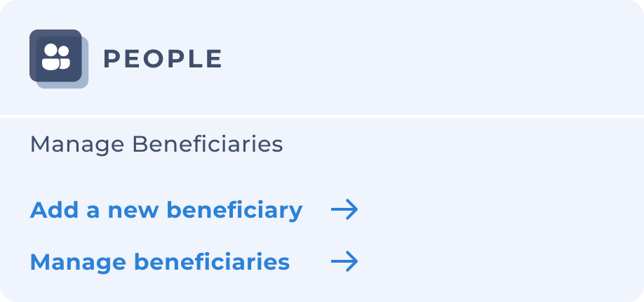Screen dimensions: 644x302
Task: Click the arrow beside Manage beneficiaries
Action: 344,262
